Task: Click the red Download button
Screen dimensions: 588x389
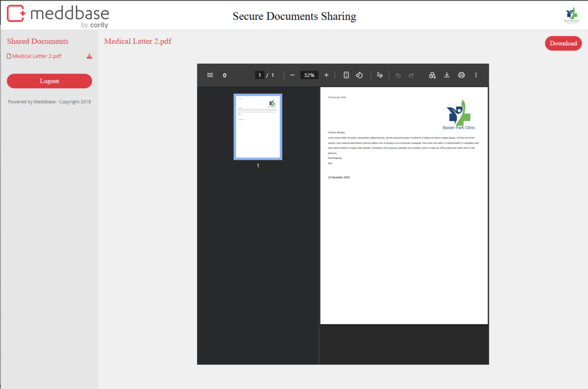Action: (x=563, y=43)
